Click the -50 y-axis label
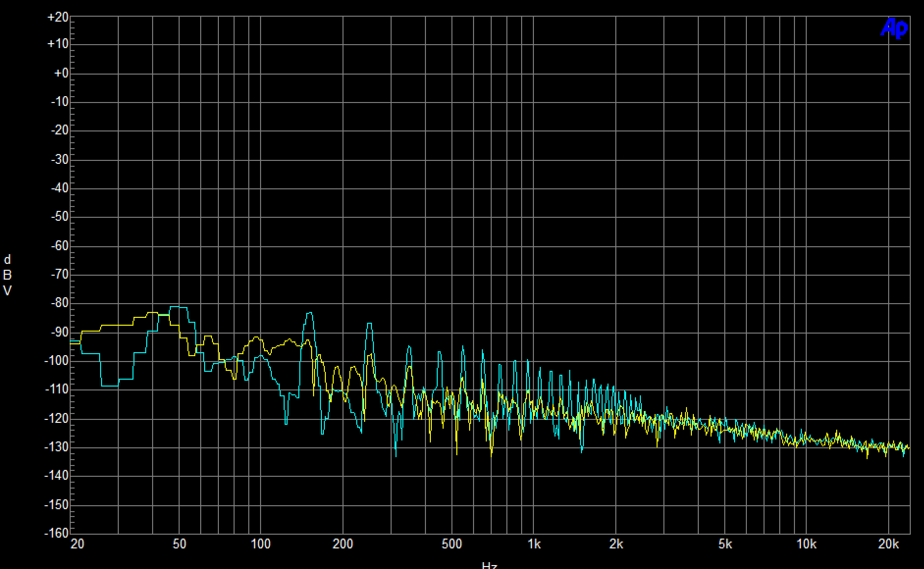924x569 pixels. (59, 216)
